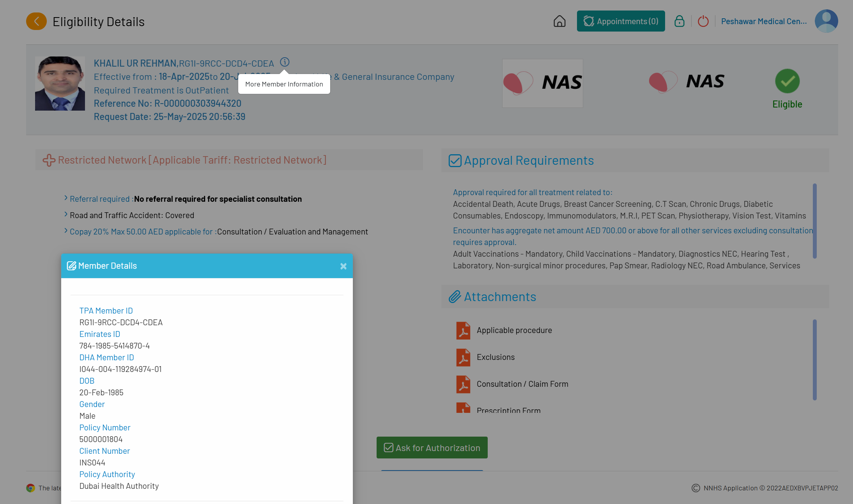Click Peshawar Medical Center account name
This screenshot has height=504, width=853.
tap(763, 21)
